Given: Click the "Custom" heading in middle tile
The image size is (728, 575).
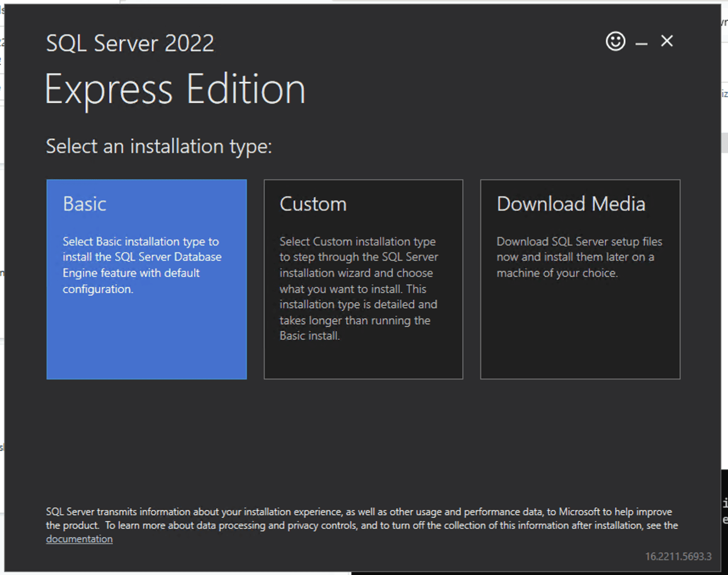Looking at the screenshot, I should tap(313, 204).
